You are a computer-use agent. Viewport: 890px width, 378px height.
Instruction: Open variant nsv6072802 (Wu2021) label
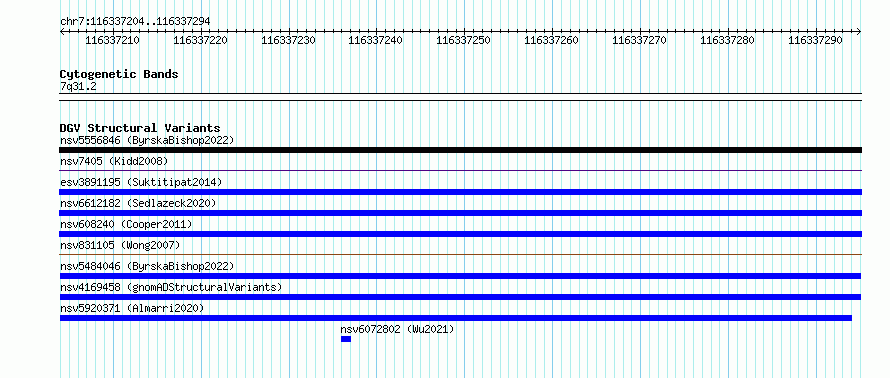pos(397,329)
